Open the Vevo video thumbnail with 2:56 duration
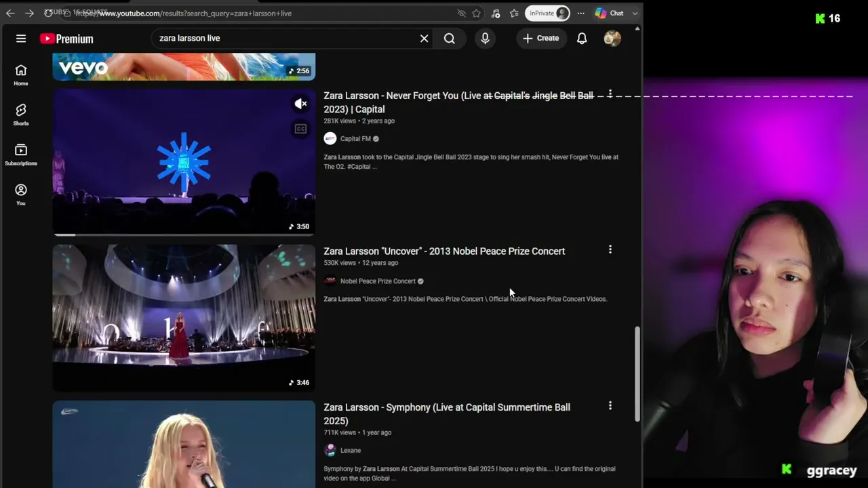This screenshot has height=488, width=868. coord(184,66)
